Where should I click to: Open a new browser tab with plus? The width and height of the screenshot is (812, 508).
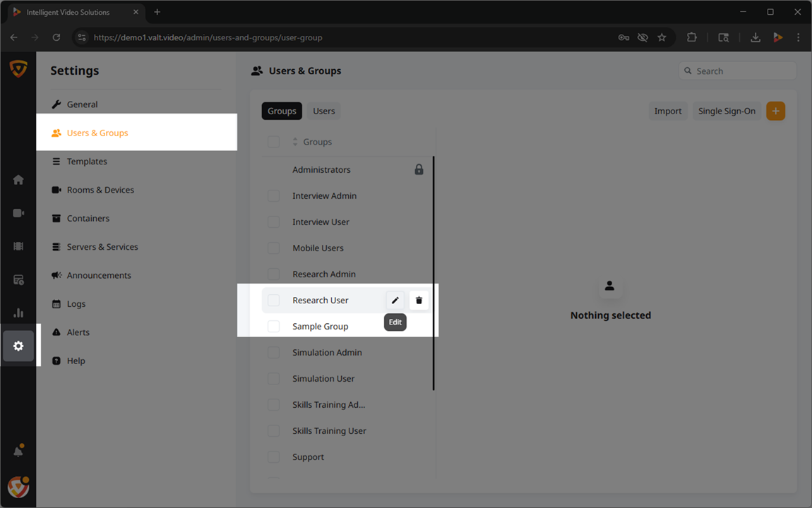(157, 12)
